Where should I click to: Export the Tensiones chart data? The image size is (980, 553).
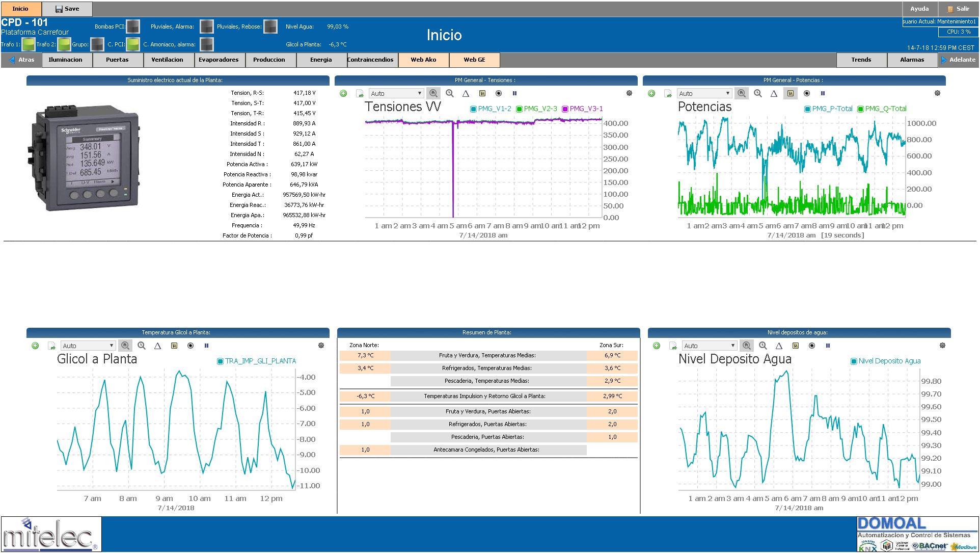[x=360, y=93]
